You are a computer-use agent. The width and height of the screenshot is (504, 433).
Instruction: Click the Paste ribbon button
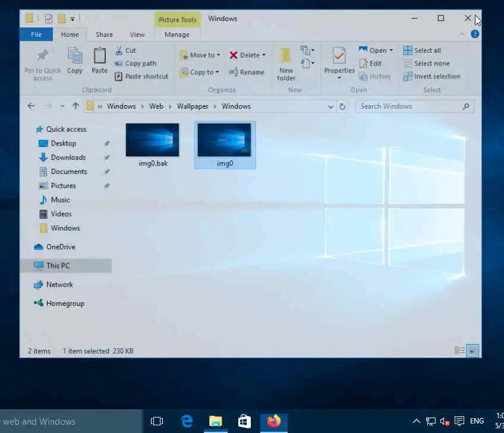pyautogui.click(x=99, y=61)
